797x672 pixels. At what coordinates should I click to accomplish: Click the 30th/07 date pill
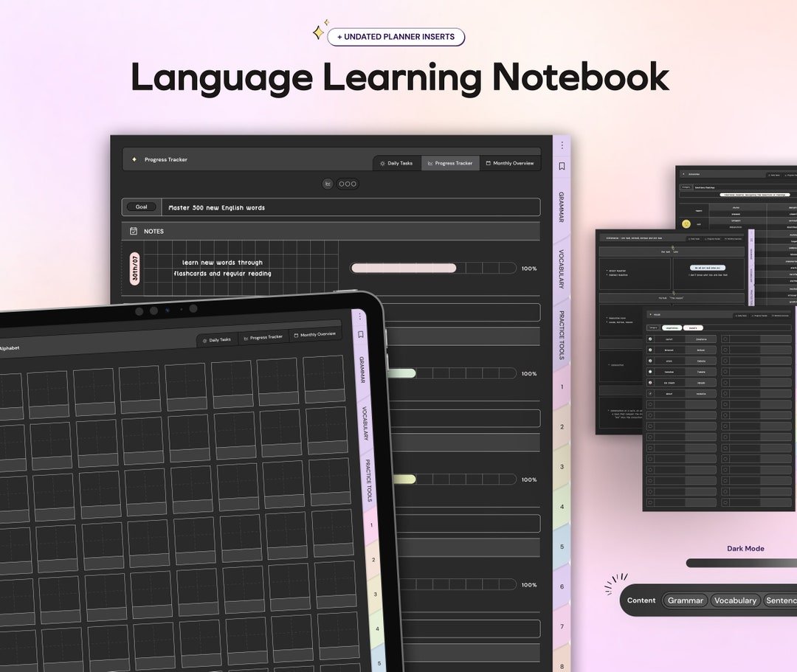click(x=135, y=269)
